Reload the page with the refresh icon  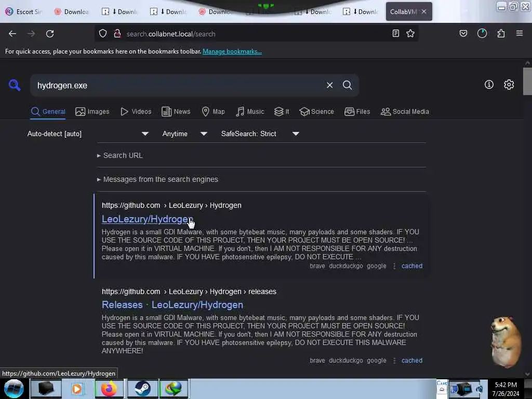point(50,34)
